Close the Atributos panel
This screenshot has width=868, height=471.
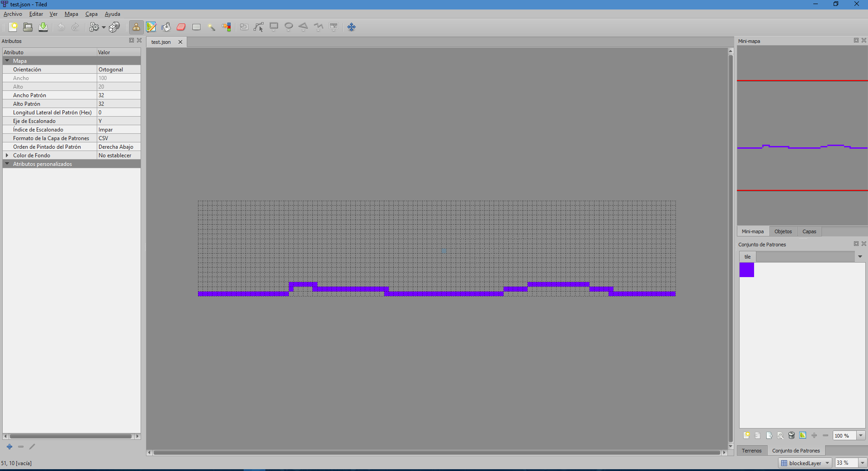[x=139, y=40]
